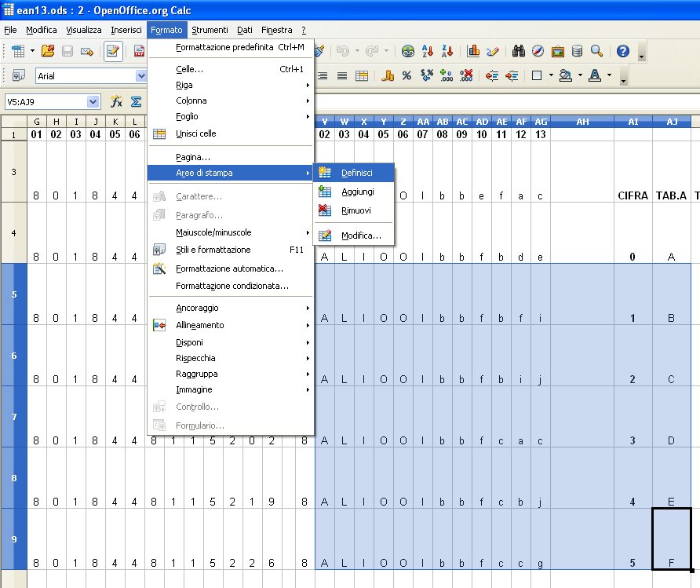This screenshot has height=588, width=700.
Task: Click Unisci celle menu entry
Action: point(231,133)
